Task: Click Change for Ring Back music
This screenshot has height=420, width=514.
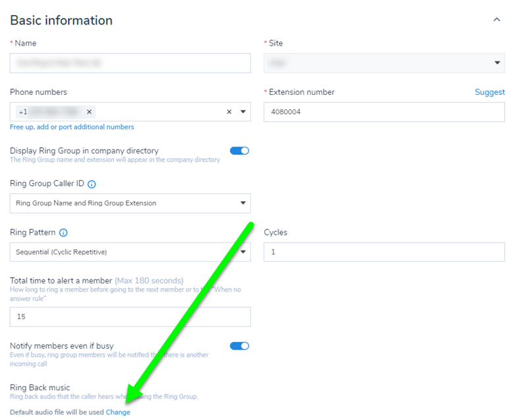Action: click(118, 412)
